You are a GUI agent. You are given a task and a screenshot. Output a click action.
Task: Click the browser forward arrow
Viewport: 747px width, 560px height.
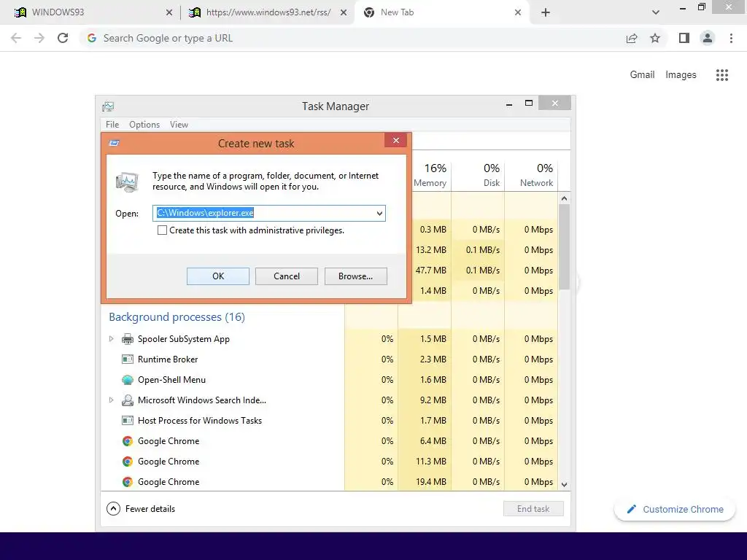coord(39,38)
